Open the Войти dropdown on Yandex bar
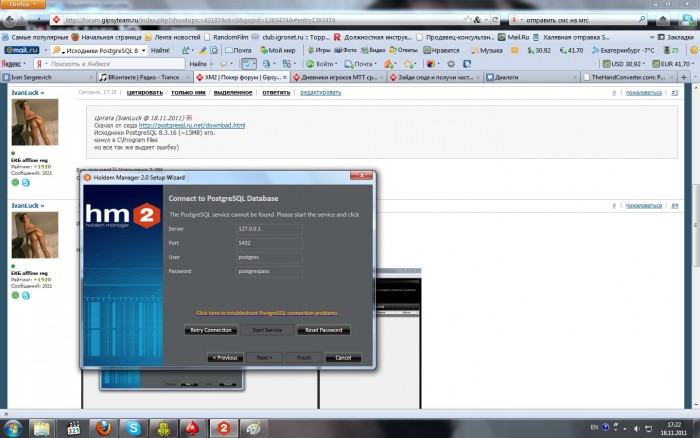Screen dimensions: 700x438 [x=321, y=64]
